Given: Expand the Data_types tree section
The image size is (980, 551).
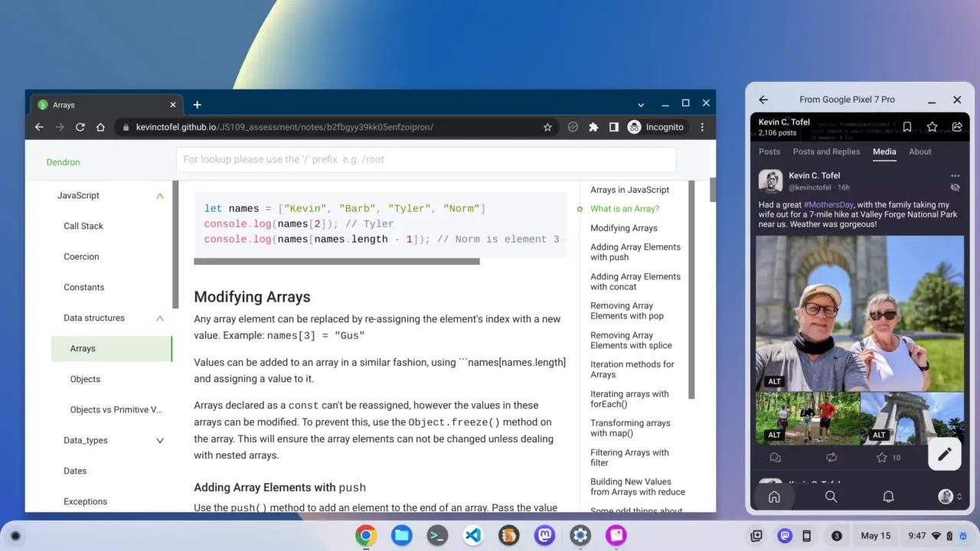Looking at the screenshot, I should (x=160, y=441).
